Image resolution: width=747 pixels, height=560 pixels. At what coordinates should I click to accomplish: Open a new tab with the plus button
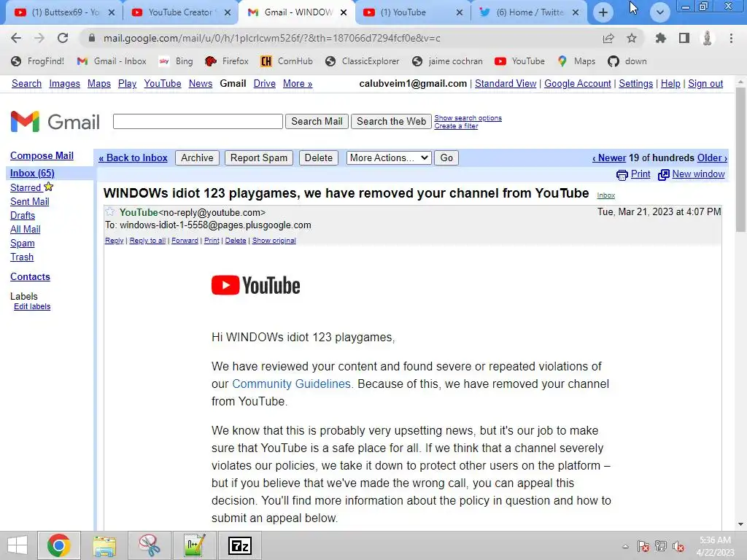tap(603, 12)
